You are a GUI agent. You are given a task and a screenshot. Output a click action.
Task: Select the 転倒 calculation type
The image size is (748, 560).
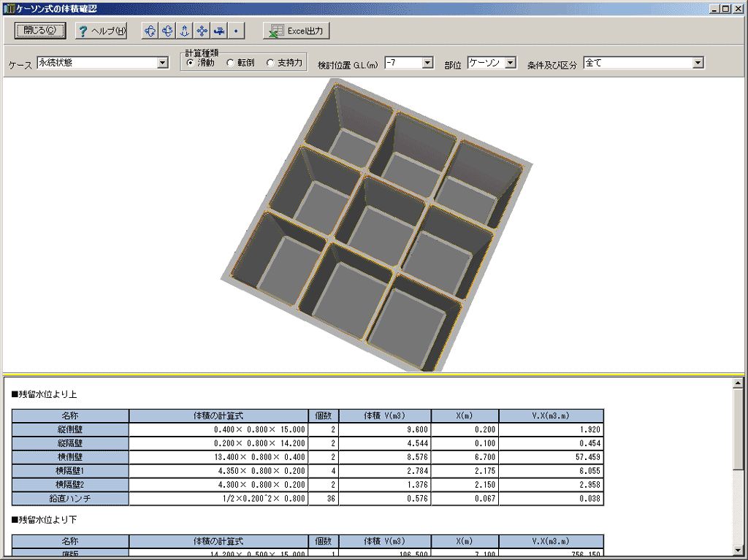pyautogui.click(x=241, y=63)
